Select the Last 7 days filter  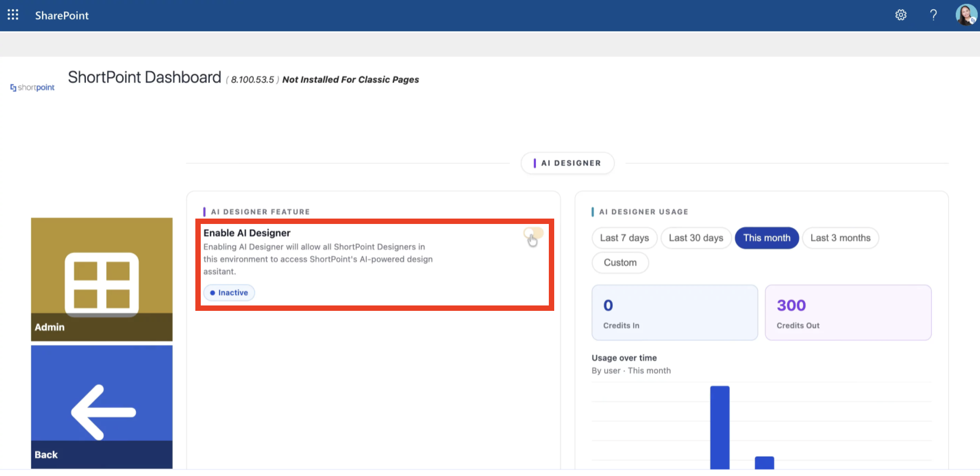[x=624, y=238]
